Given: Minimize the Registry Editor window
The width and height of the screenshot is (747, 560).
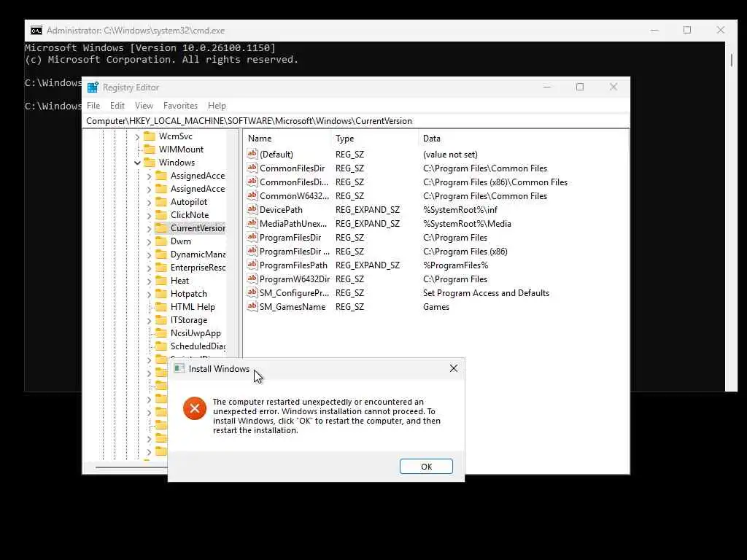Looking at the screenshot, I should 547,87.
